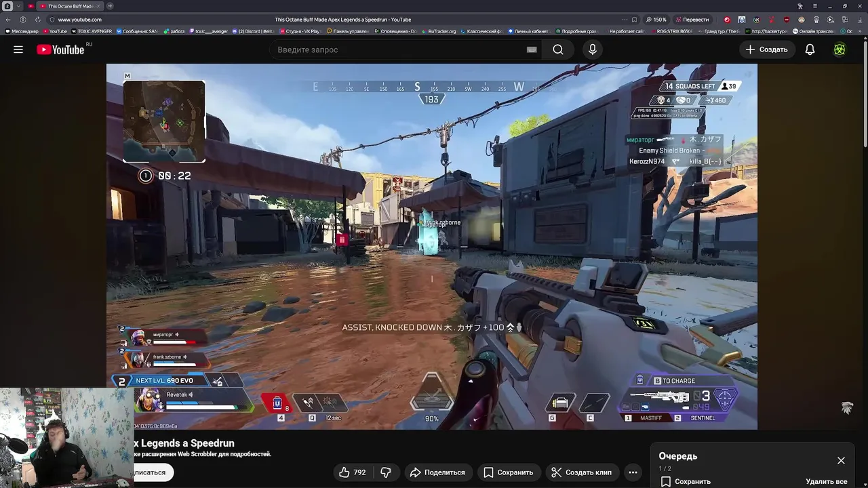The width and height of the screenshot is (868, 488).
Task: Open the Онлайн трансляция bookmark
Action: point(814,31)
